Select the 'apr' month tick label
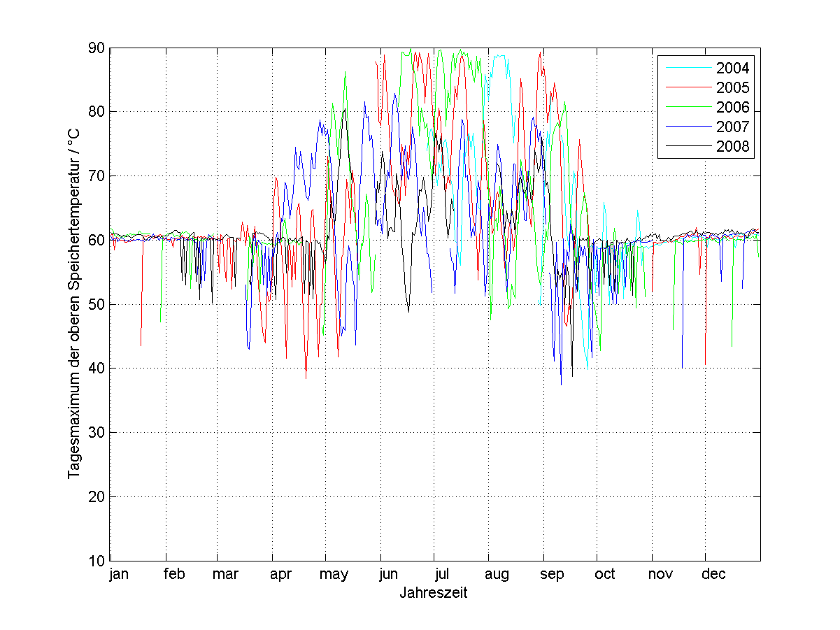Image resolution: width=840 pixels, height=630 pixels. click(280, 575)
